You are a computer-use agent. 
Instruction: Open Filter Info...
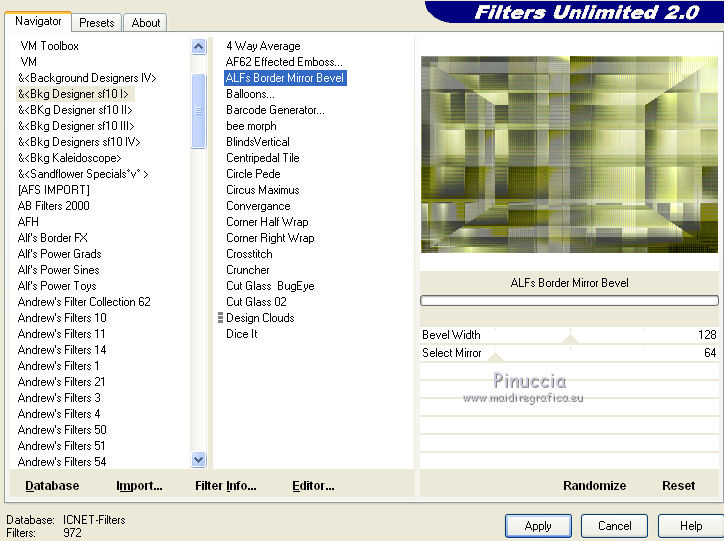(x=225, y=486)
